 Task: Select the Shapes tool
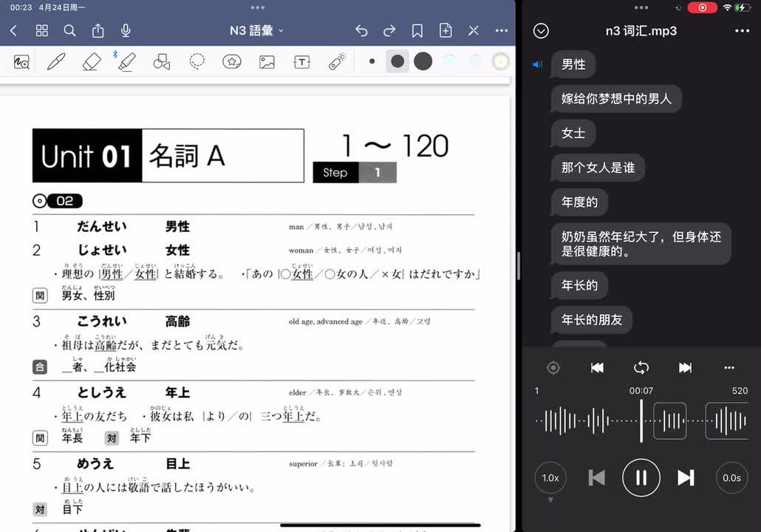click(x=162, y=61)
